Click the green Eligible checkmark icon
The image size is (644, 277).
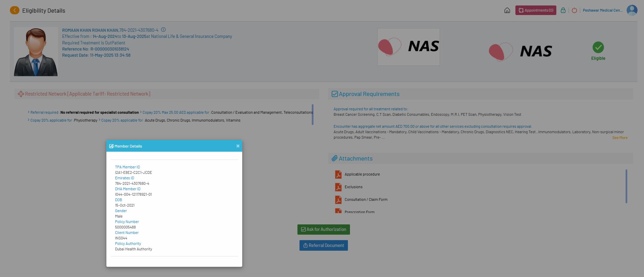click(x=598, y=47)
